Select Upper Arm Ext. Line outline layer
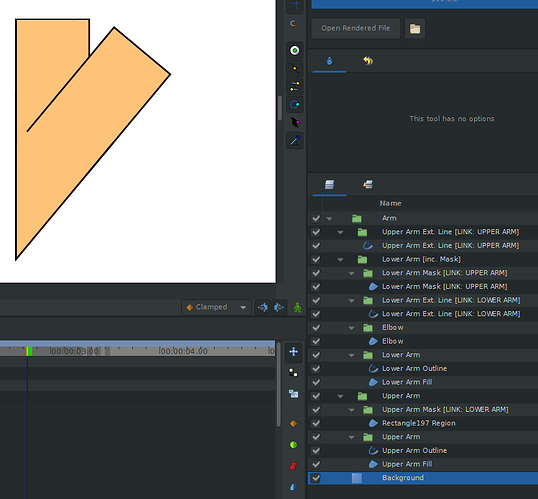The image size is (538, 499). tap(450, 246)
